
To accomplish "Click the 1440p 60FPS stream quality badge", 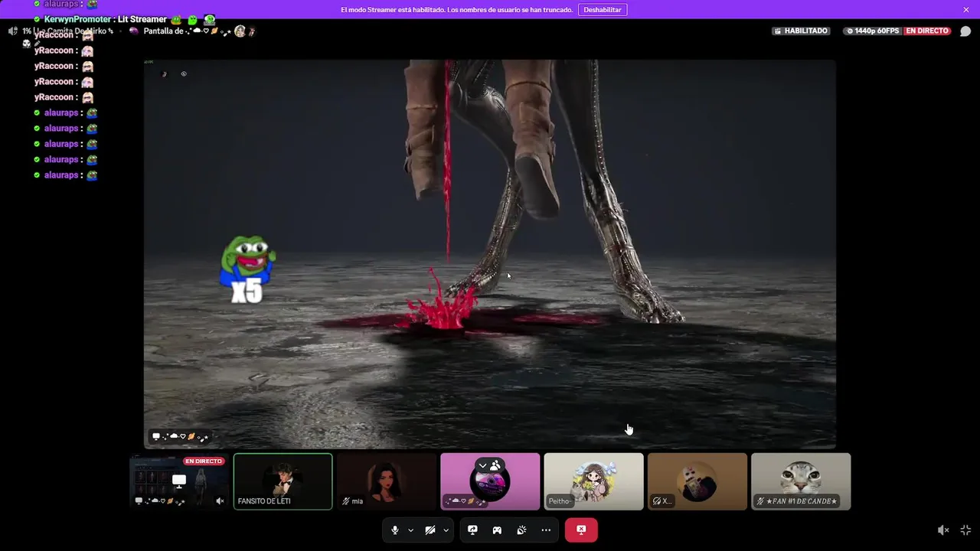I will (x=872, y=31).
